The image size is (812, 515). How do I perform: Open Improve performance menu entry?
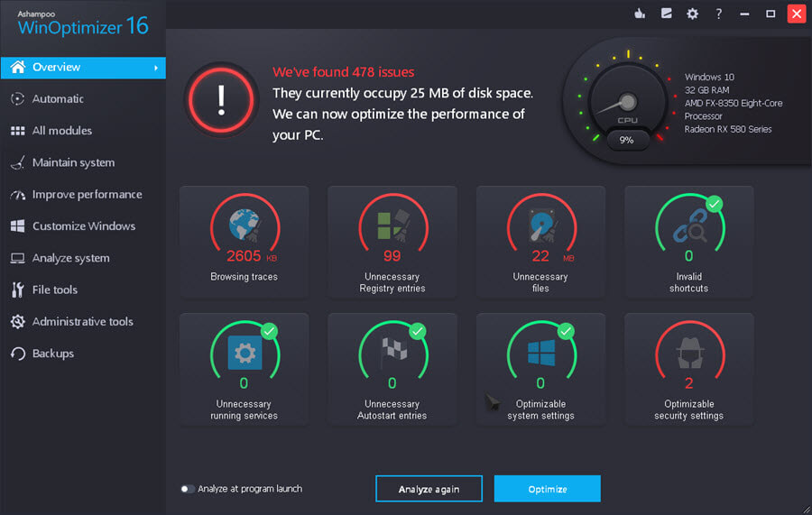87,195
